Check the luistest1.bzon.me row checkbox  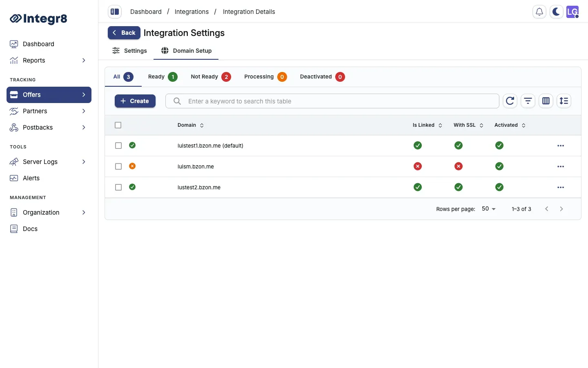click(x=118, y=146)
